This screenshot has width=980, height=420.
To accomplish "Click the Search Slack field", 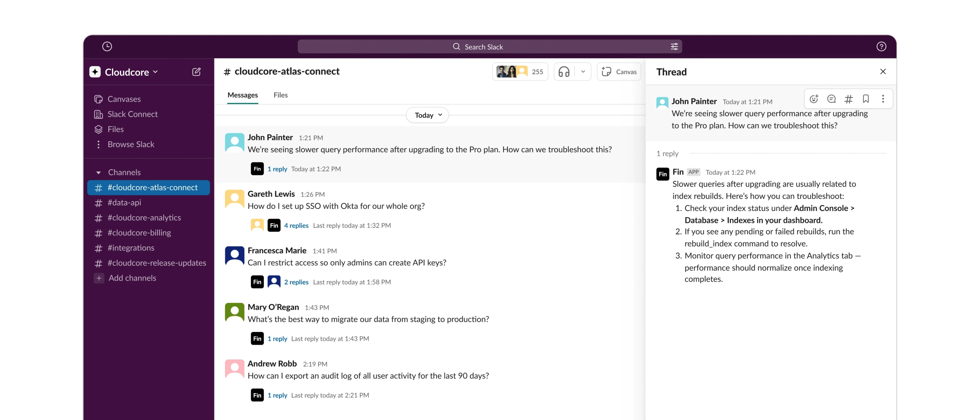I will [x=490, y=46].
